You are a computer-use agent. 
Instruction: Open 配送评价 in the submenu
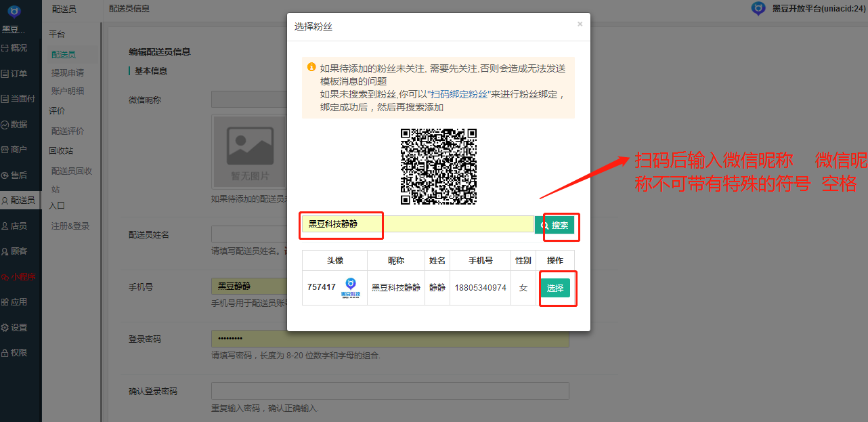pyautogui.click(x=68, y=131)
